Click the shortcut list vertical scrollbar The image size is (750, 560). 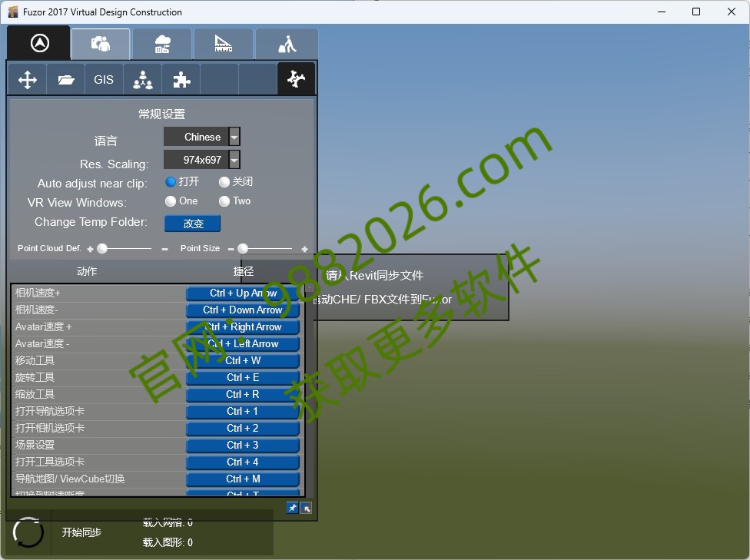point(309,389)
